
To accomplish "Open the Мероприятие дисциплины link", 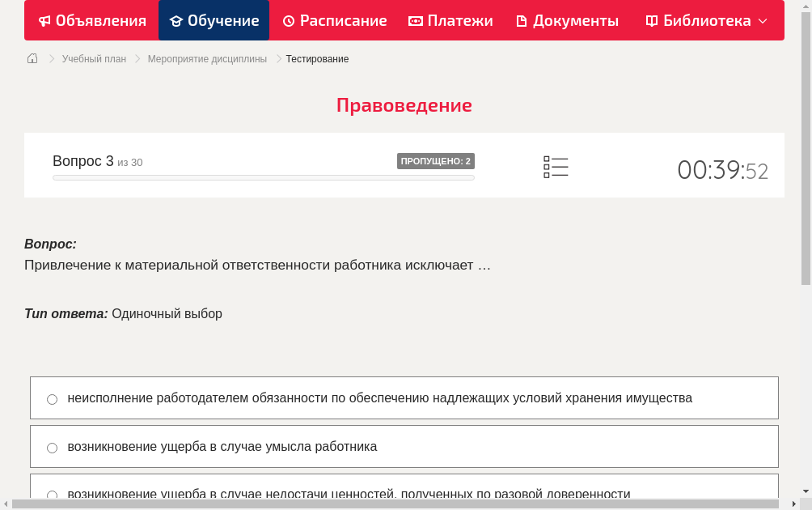I will coord(209,58).
